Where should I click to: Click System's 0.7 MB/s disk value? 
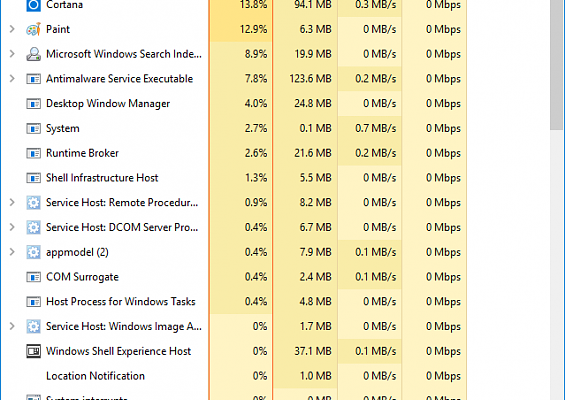tap(375, 128)
